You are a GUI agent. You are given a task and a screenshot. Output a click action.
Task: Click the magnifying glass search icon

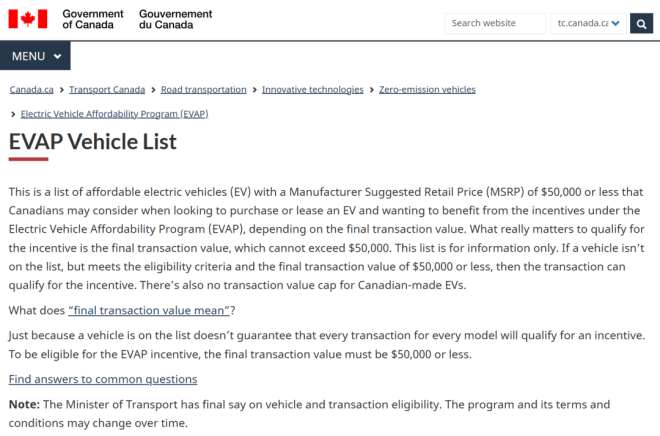[x=641, y=23]
